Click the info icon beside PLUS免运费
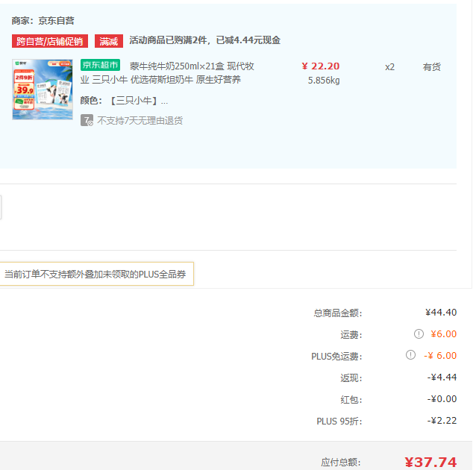The width and height of the screenshot is (476, 470). (410, 355)
